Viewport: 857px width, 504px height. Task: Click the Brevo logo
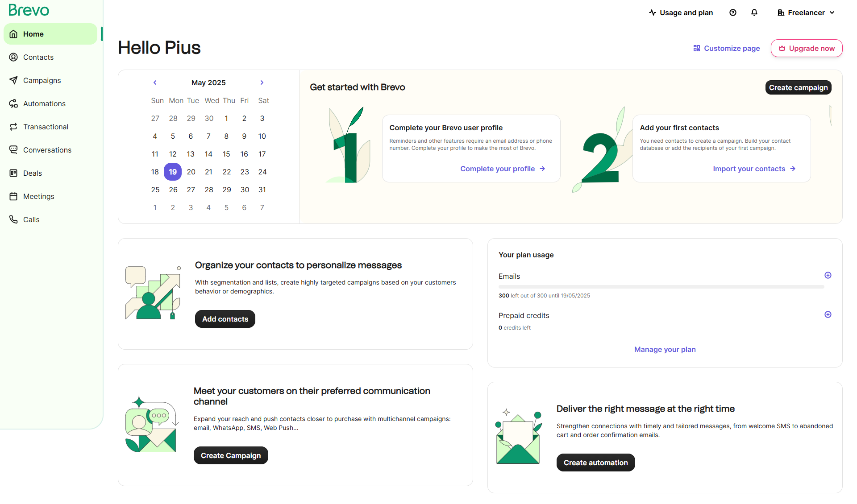pyautogui.click(x=29, y=10)
